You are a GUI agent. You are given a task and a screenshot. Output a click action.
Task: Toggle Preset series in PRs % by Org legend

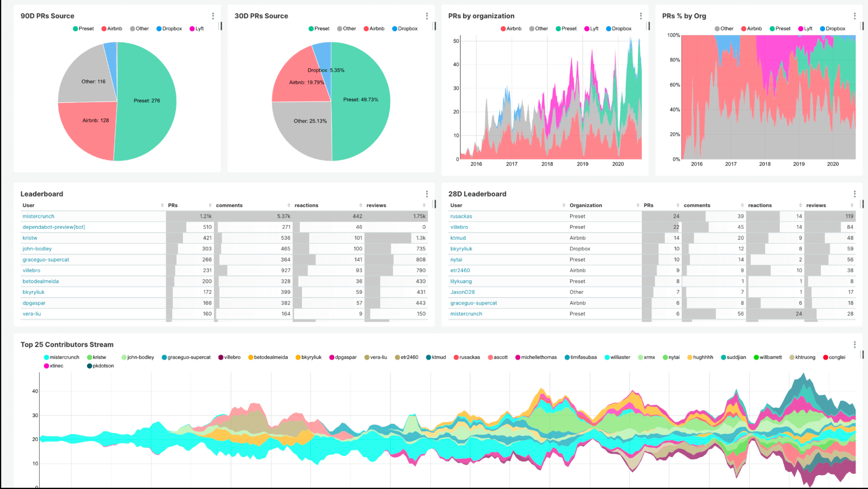[x=780, y=29]
